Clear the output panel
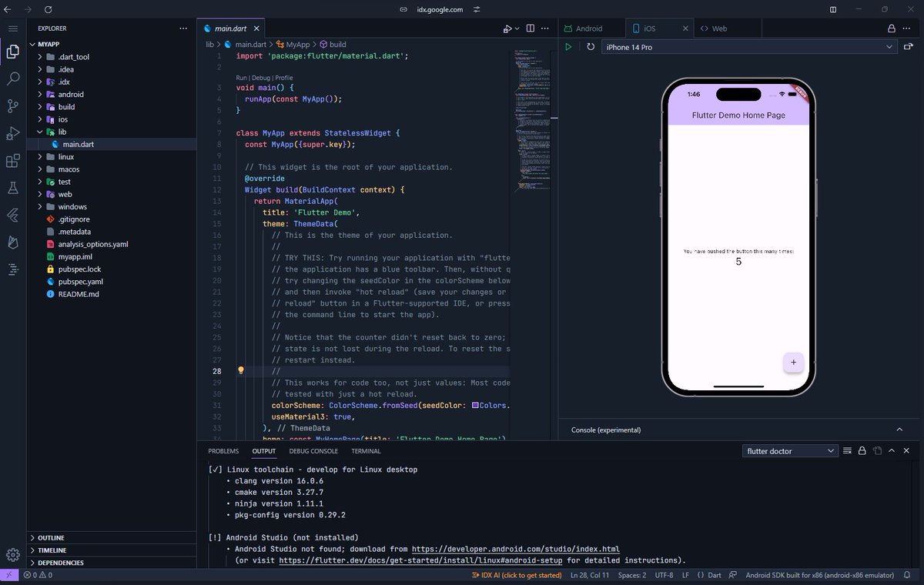 pyautogui.click(x=847, y=451)
